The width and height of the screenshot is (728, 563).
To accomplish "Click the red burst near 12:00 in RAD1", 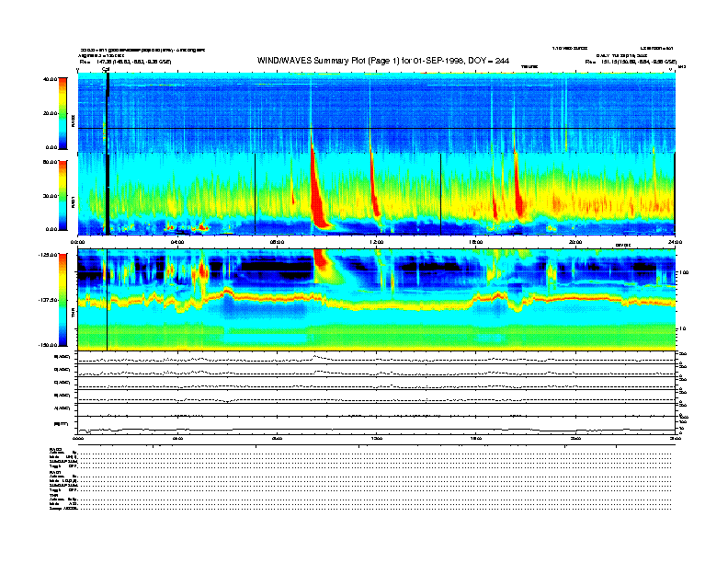I will point(374,186).
